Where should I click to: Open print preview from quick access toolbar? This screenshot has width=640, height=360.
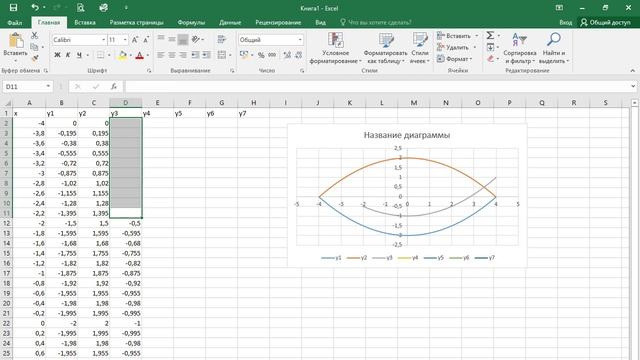tap(80, 7)
